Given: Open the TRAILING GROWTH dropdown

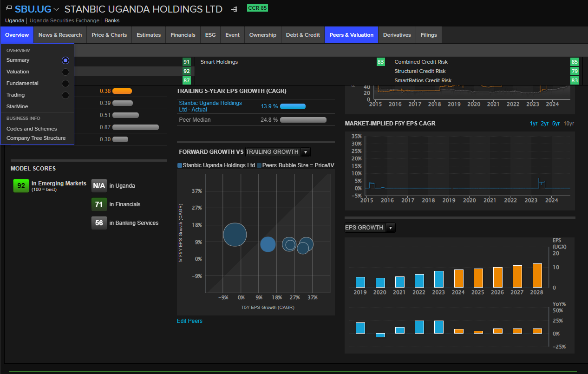Looking at the screenshot, I should (x=278, y=152).
